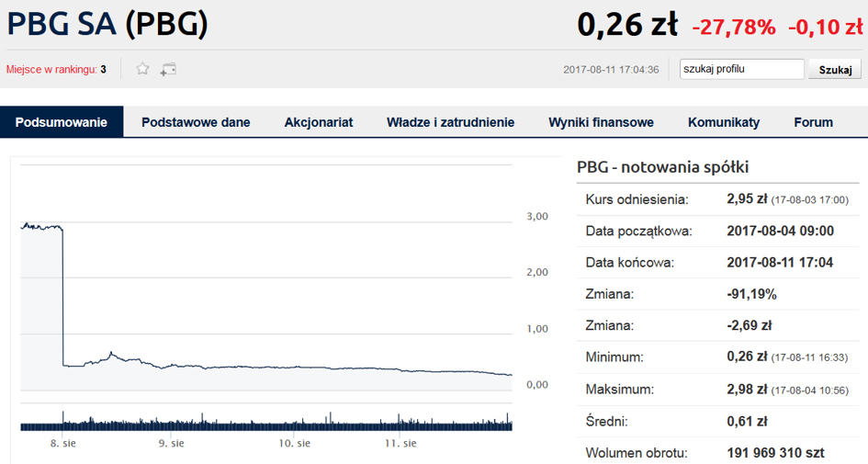Click the volume bars below the price chart
The image size is (868, 464).
point(266,423)
